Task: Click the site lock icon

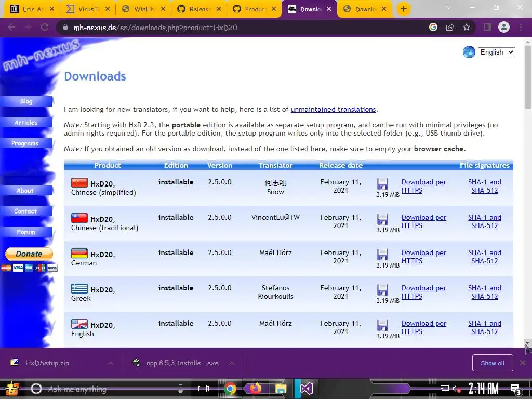Action: 65,27
